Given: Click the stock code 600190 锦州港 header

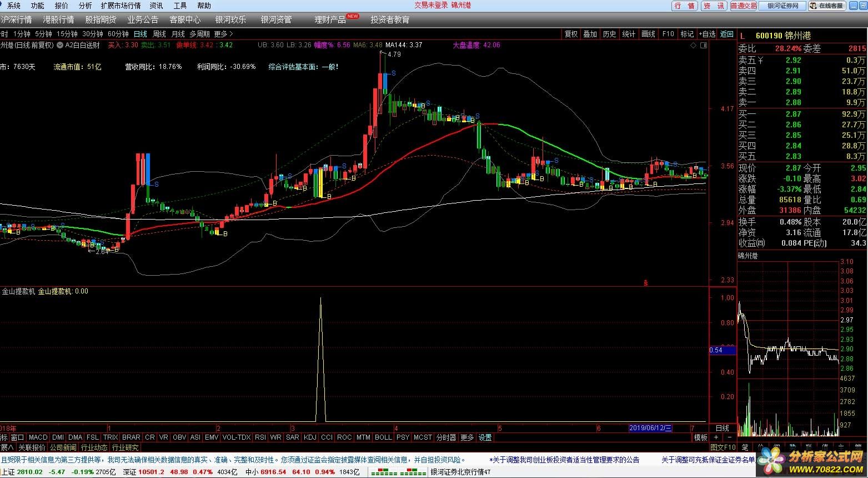Looking at the screenshot, I should tap(783, 36).
